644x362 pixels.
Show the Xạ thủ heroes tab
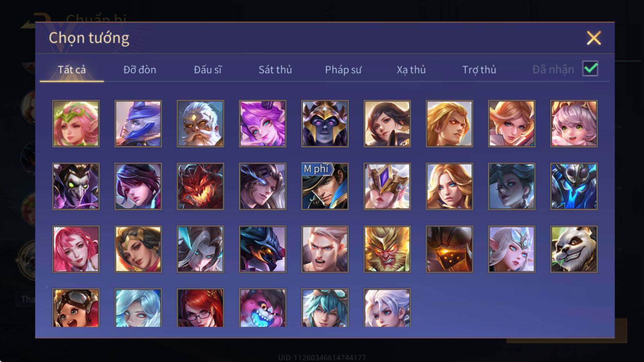[411, 70]
